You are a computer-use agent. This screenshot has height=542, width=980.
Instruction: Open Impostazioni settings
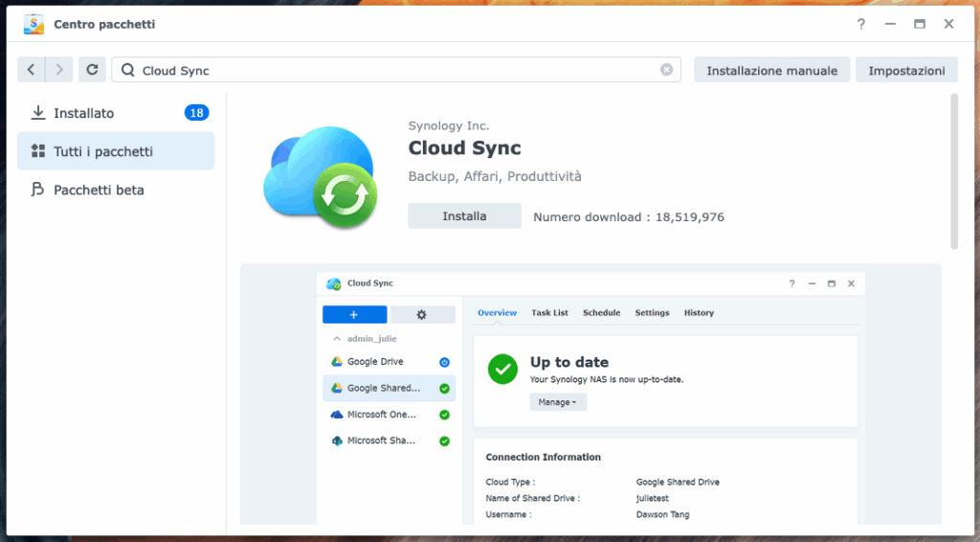click(x=905, y=70)
